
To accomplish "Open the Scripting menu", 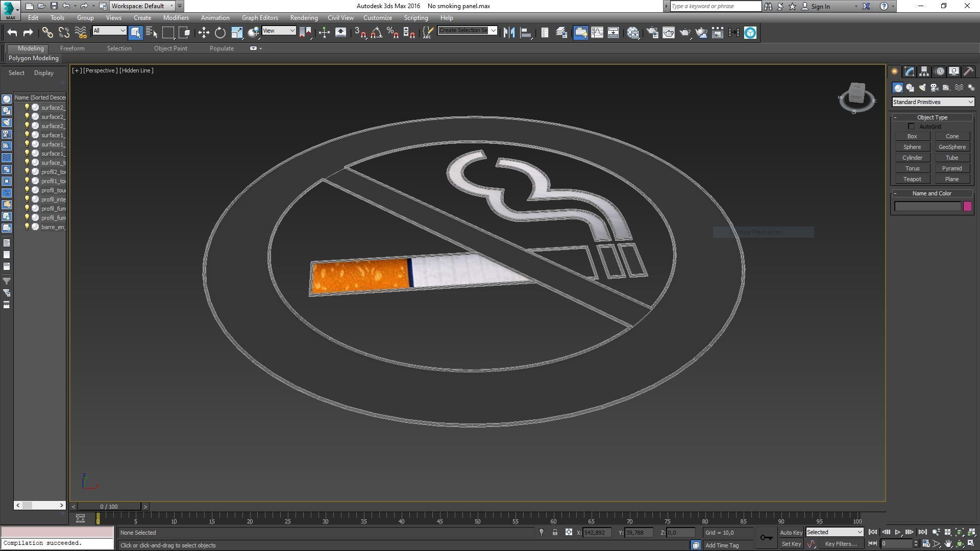I will coord(416,18).
